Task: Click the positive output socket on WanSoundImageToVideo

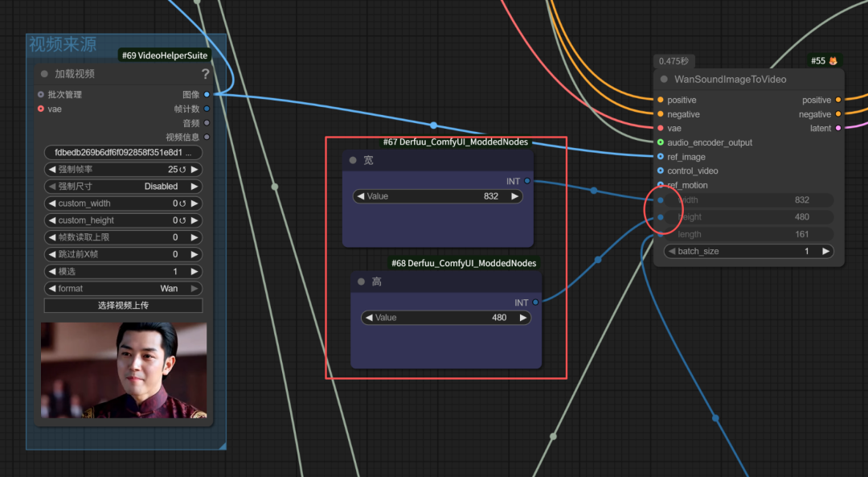Action: click(x=838, y=101)
